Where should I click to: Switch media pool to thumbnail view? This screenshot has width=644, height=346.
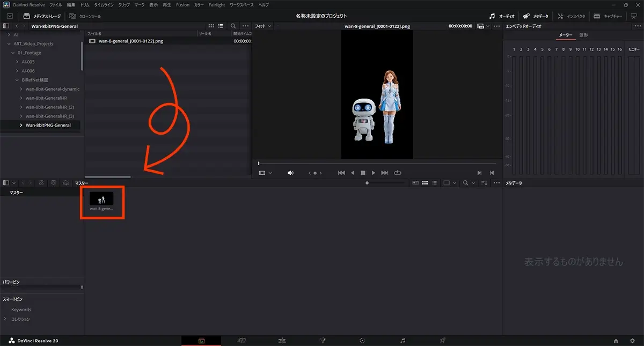click(425, 183)
